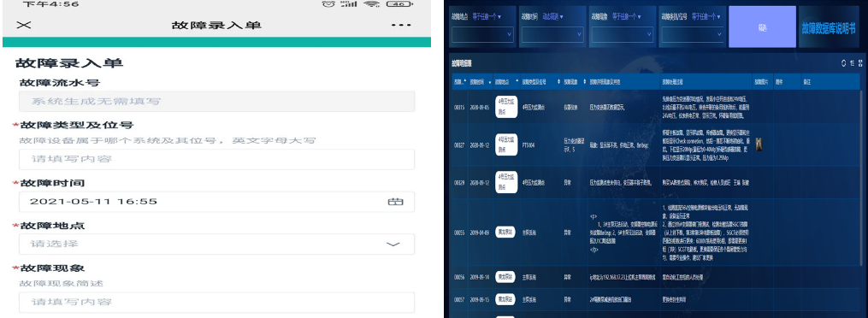Open the 故障地点 filter combo box
Image resolution: width=868 pixels, height=318 pixels.
(x=483, y=35)
